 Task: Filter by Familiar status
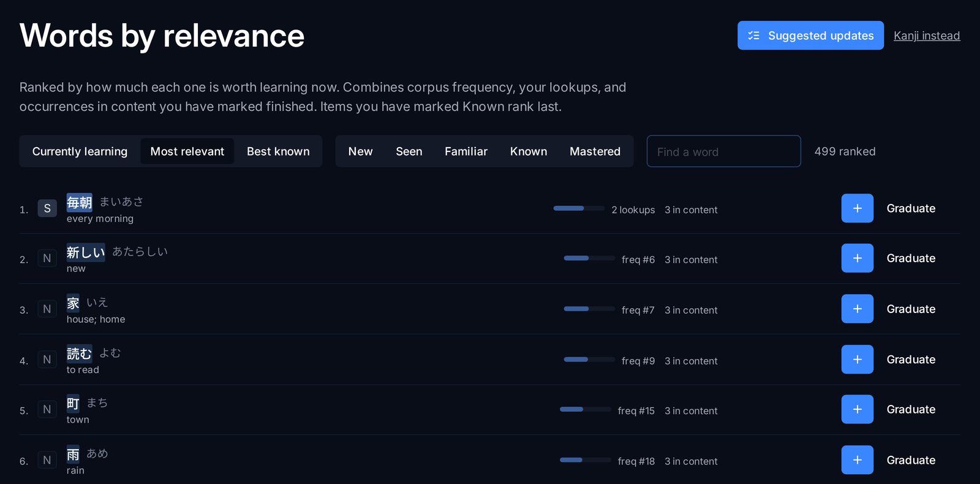[x=466, y=151]
